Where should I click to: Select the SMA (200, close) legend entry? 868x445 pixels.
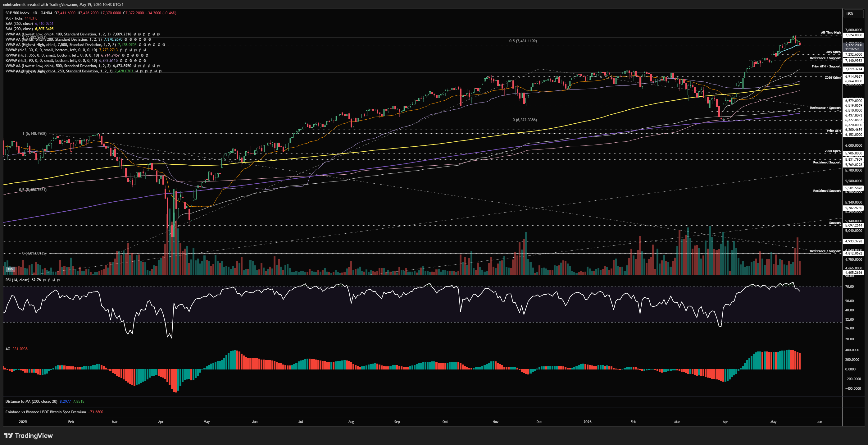point(29,29)
